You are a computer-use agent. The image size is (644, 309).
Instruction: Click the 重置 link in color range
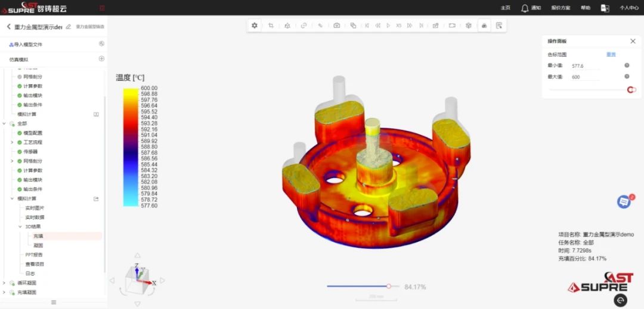[611, 54]
